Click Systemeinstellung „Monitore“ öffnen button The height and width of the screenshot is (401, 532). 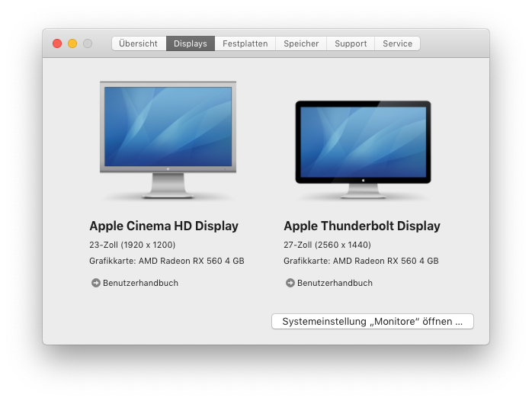click(373, 321)
